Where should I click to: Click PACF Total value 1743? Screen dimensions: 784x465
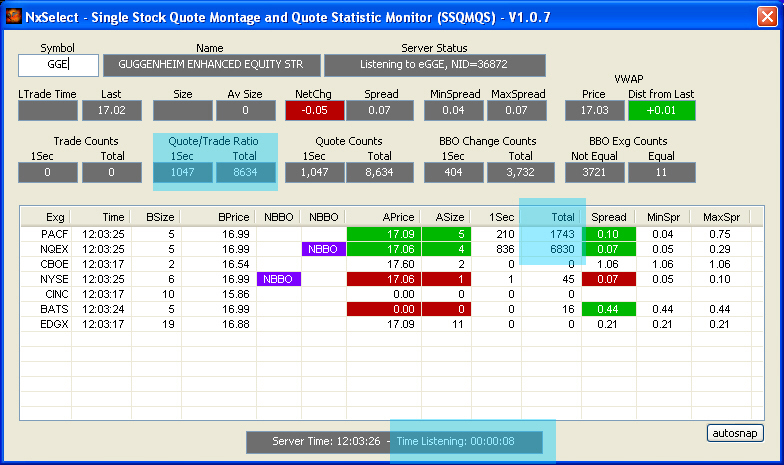pyautogui.click(x=562, y=234)
